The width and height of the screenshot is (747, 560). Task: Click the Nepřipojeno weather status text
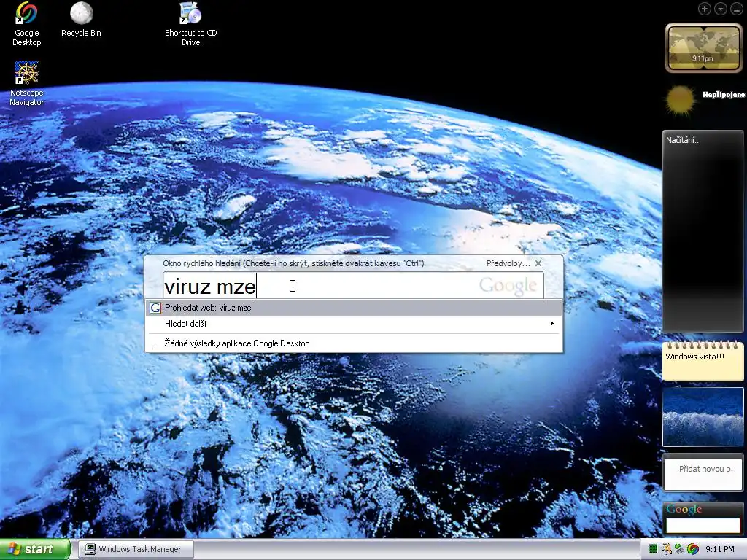pyautogui.click(x=723, y=94)
